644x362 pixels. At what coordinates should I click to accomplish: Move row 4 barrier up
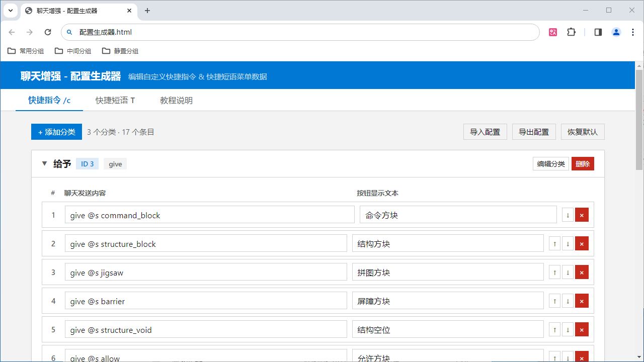[x=554, y=301]
